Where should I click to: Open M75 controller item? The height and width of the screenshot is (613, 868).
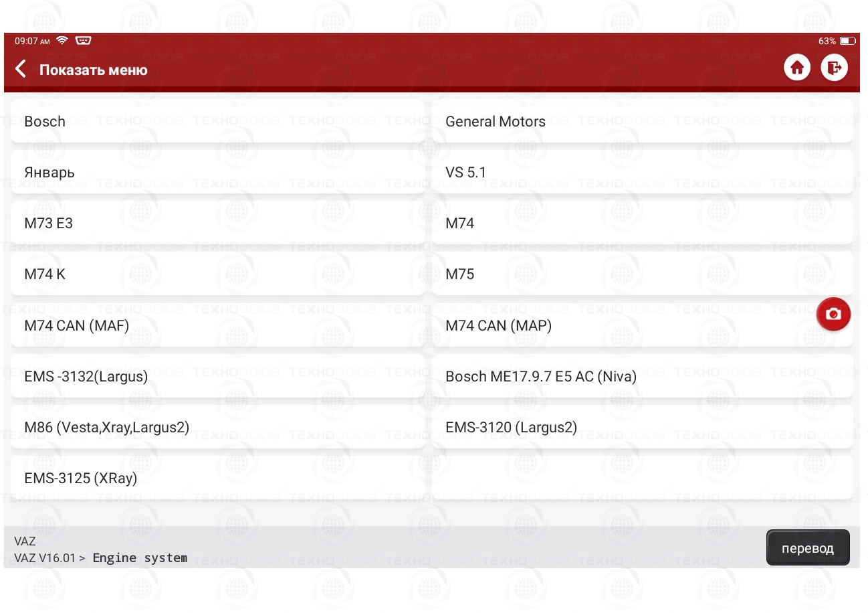point(642,274)
